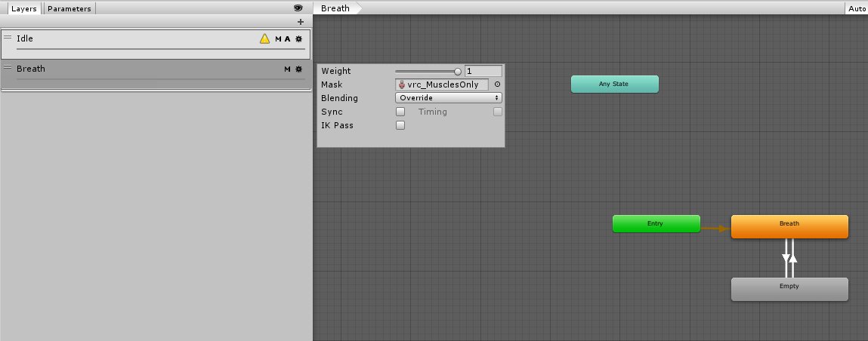
Task: Select the Entry to Breath transition arrow
Action: pyautogui.click(x=715, y=229)
